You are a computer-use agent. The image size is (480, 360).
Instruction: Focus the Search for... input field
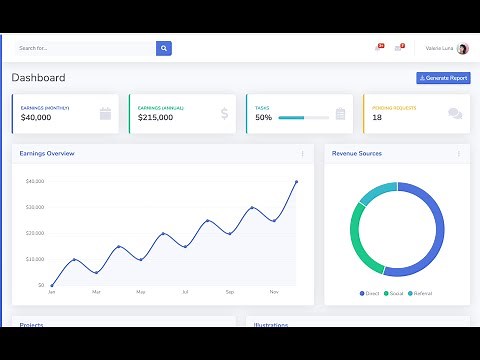[x=86, y=48]
